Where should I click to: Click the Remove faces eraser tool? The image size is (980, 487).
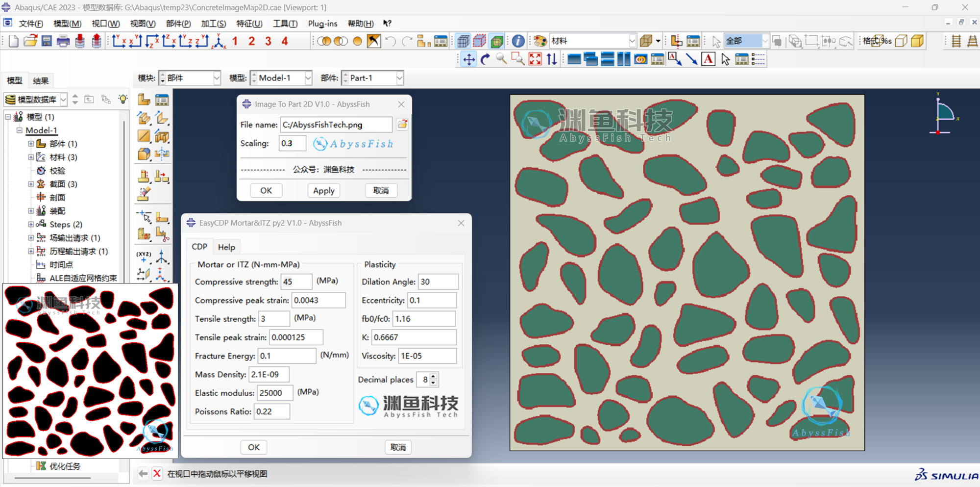pos(144,194)
